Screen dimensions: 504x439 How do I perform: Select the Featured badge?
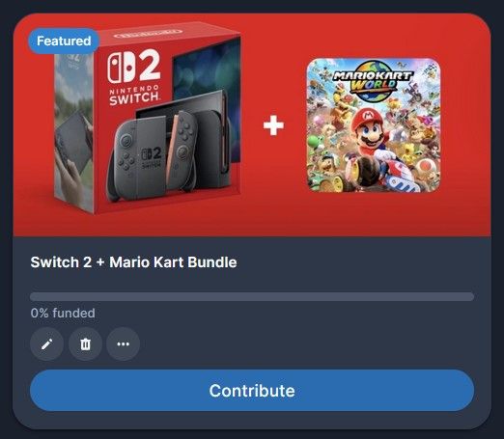tap(64, 41)
